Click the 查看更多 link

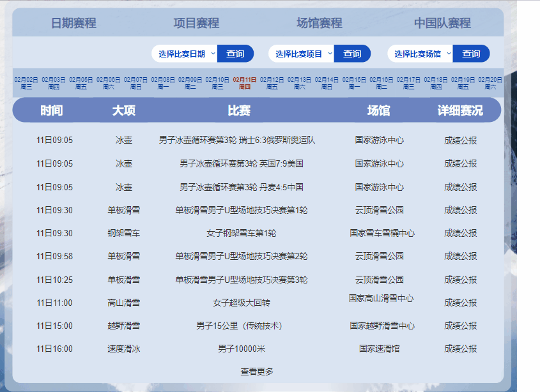[x=257, y=372]
